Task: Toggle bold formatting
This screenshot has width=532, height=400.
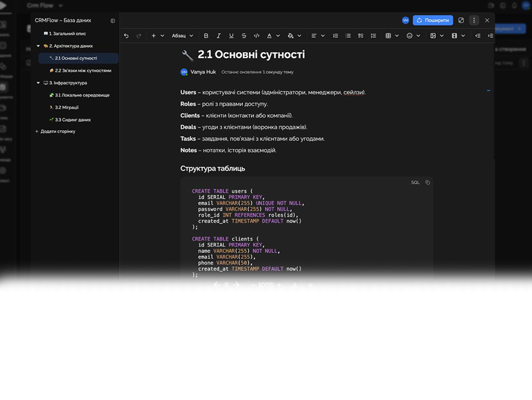Action: tap(206, 36)
